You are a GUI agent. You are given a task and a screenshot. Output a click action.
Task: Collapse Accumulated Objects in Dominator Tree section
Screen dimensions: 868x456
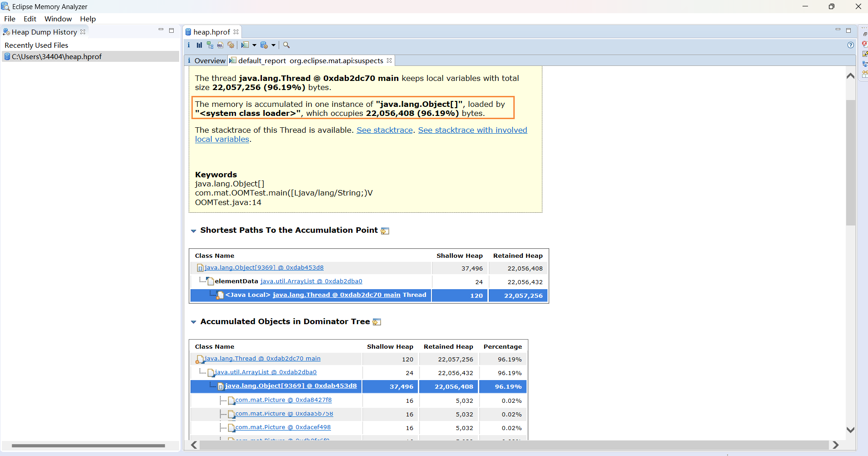point(194,322)
